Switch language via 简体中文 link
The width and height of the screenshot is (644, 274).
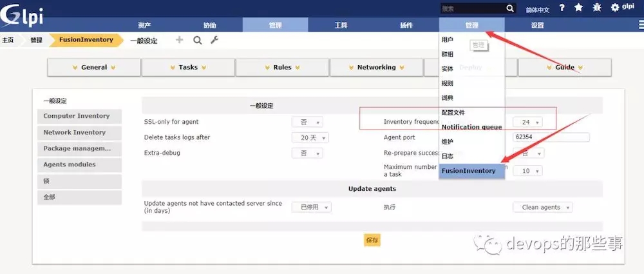[x=538, y=10]
